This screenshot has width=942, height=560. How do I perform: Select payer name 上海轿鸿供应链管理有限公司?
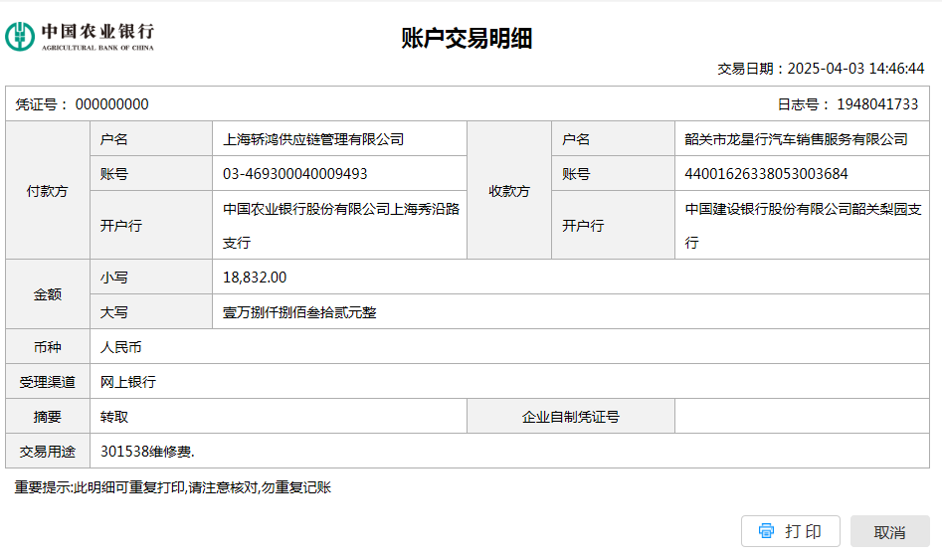click(313, 139)
